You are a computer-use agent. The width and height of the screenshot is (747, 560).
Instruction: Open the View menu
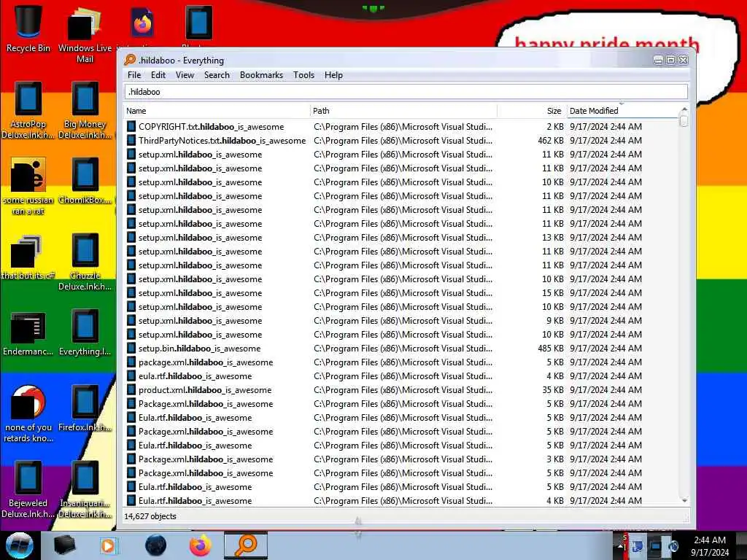[185, 75]
